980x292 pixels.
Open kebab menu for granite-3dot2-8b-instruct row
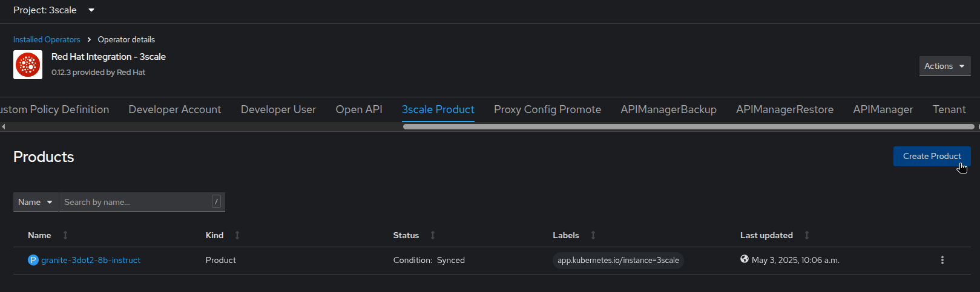click(x=942, y=260)
